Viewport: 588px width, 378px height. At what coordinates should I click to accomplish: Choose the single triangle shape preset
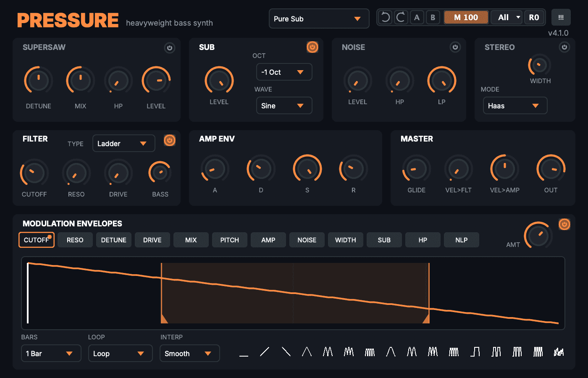pos(307,352)
